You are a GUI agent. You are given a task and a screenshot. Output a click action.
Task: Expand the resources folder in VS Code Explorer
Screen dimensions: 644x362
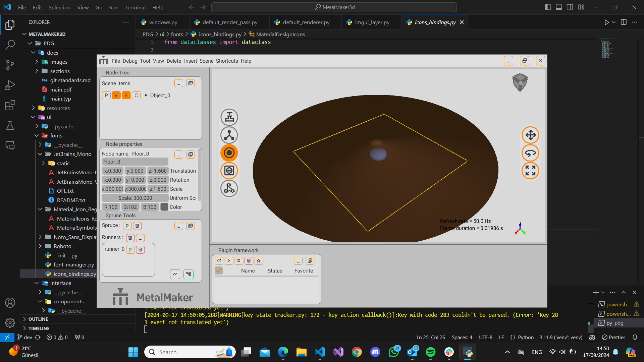33,108
